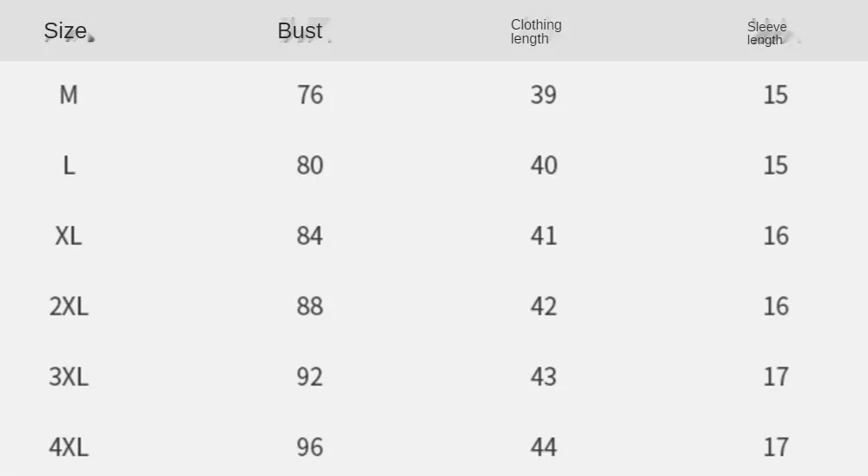Select the XL size row label

pos(69,235)
